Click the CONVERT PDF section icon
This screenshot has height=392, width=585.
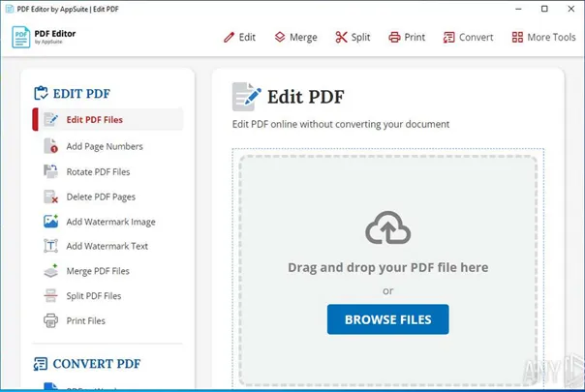pos(41,364)
